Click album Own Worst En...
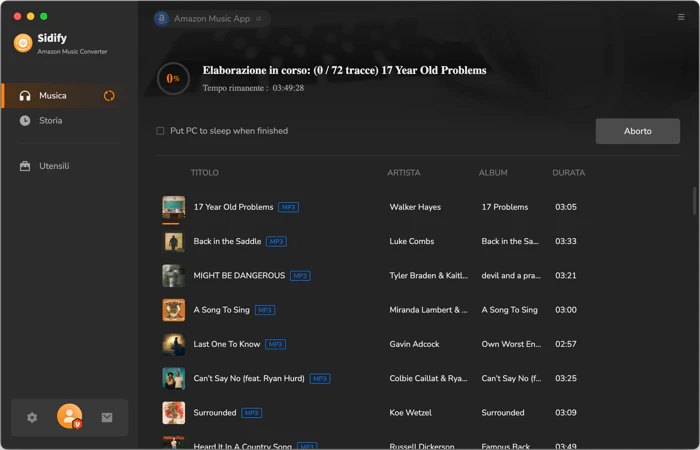This screenshot has width=700, height=450. click(x=511, y=344)
